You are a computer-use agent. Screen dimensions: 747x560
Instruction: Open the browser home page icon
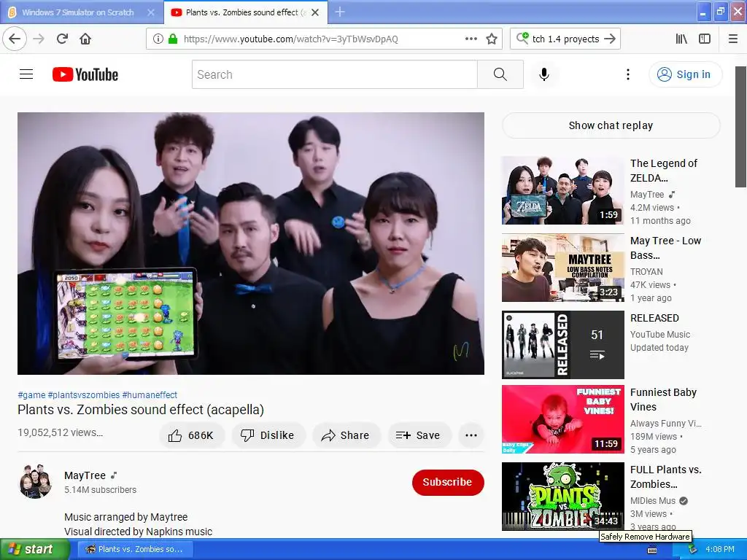85,39
